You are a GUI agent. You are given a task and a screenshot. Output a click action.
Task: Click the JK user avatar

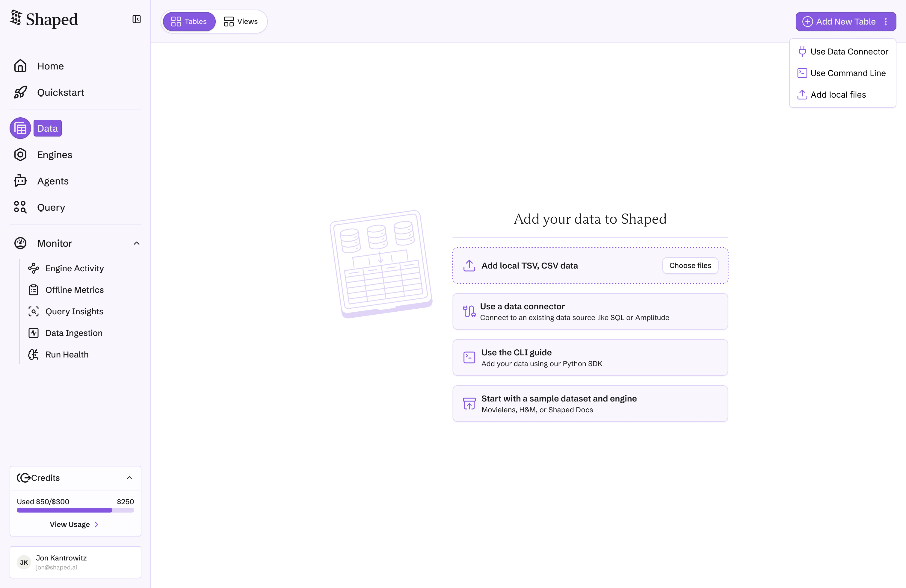[24, 563]
